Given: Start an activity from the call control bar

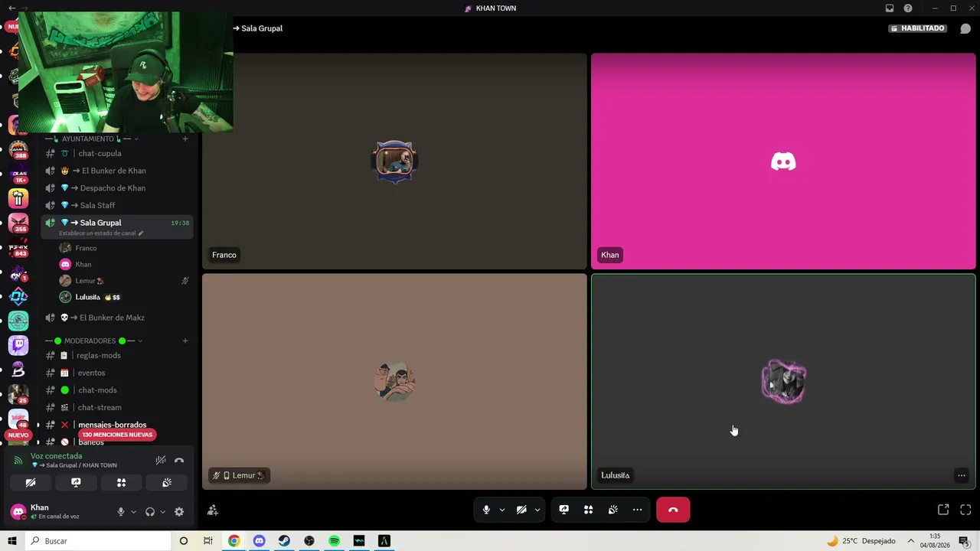Looking at the screenshot, I should (x=589, y=510).
